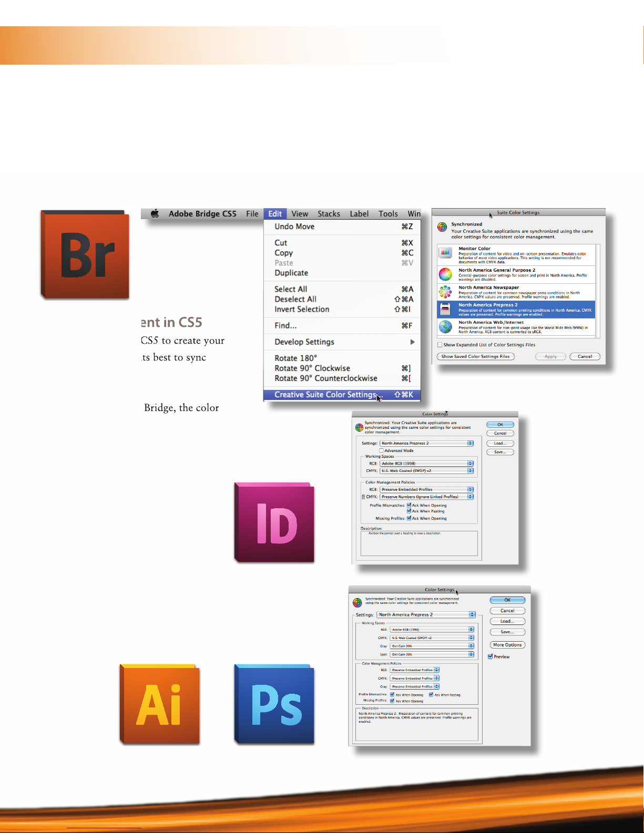The width and height of the screenshot is (644, 833).
Task: Click the sync status icon in Suite Color Settings
Action: pyautogui.click(x=443, y=228)
